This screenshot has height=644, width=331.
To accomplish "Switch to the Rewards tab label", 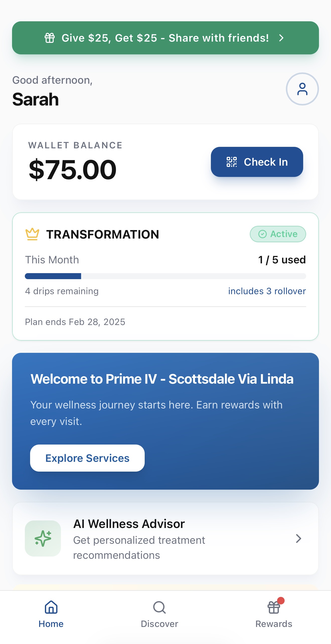I will click(274, 624).
